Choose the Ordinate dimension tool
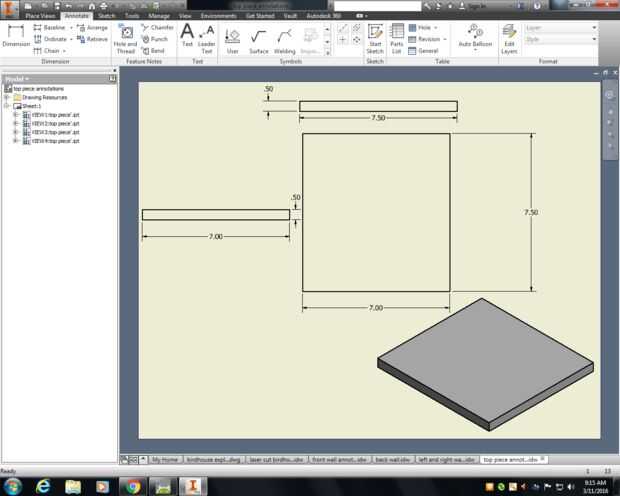This screenshot has height=496, width=620. click(x=50, y=39)
